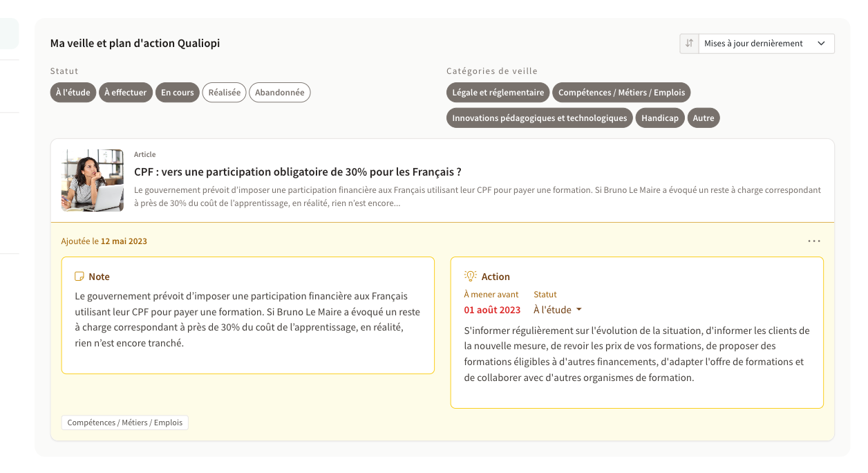The width and height of the screenshot is (868, 473).
Task: Click the sort direction arrows icon
Action: (x=689, y=44)
